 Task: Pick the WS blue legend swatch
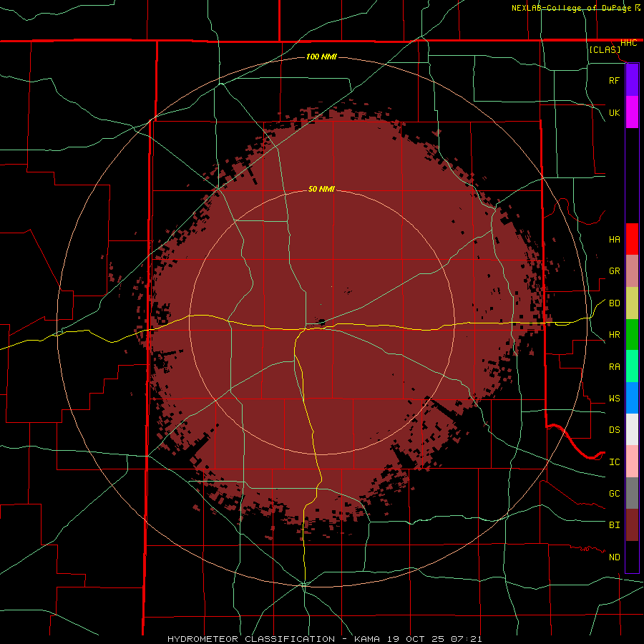[x=632, y=398]
